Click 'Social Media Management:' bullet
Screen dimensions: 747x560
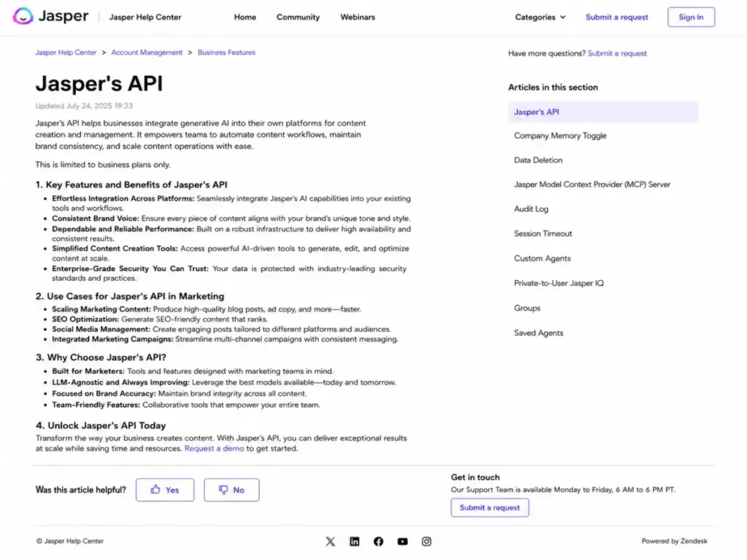coord(101,329)
